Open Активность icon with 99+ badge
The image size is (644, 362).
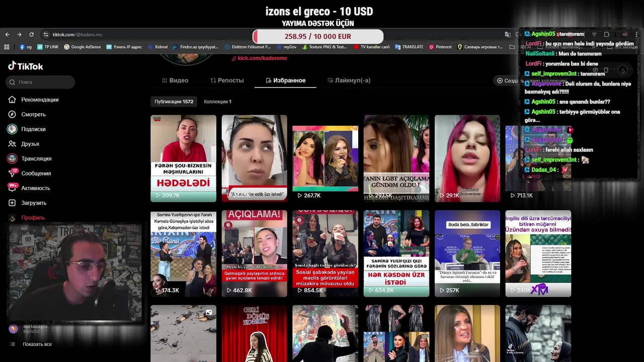point(12,188)
